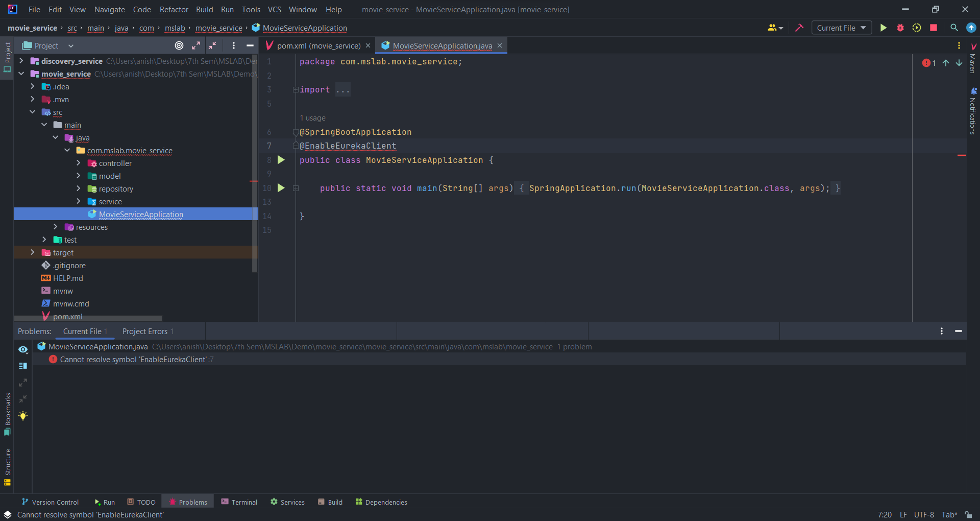Select the 'Cannot resolve symbol' error entry
The width and height of the screenshot is (980, 521).
(133, 360)
